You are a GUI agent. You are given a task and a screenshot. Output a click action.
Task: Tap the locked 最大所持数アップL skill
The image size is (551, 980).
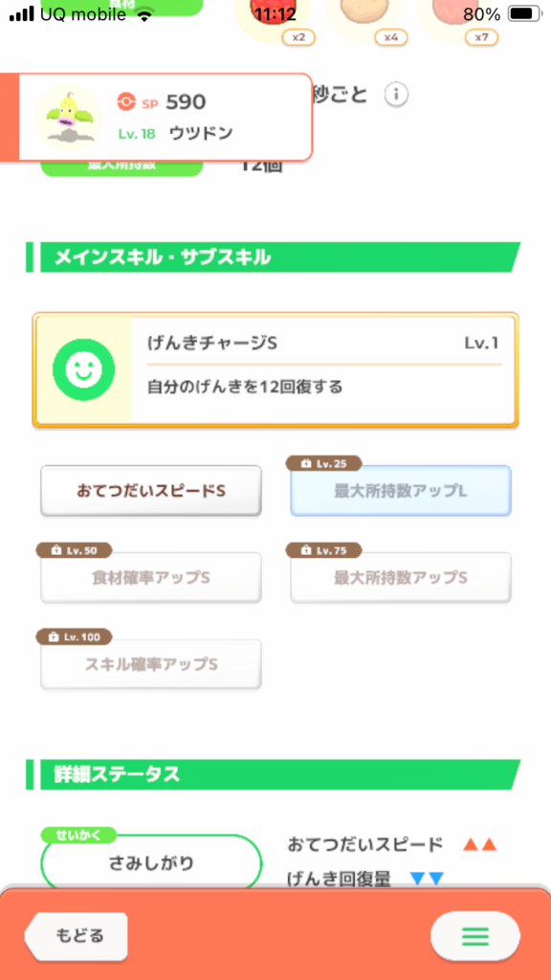(401, 491)
